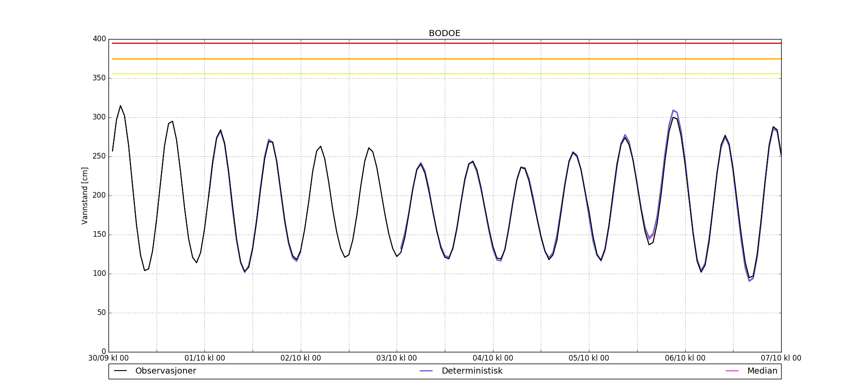Click the blue Deterministisk legend line swatch
The width and height of the screenshot is (868, 391).
(426, 371)
